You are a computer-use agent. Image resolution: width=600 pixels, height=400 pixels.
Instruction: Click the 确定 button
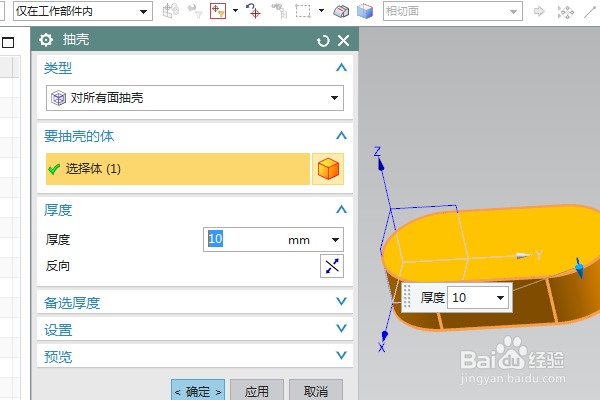[x=198, y=391]
